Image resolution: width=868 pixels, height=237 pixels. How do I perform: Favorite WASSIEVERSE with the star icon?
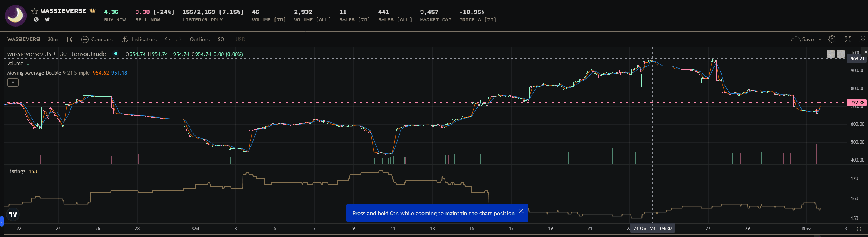[35, 11]
